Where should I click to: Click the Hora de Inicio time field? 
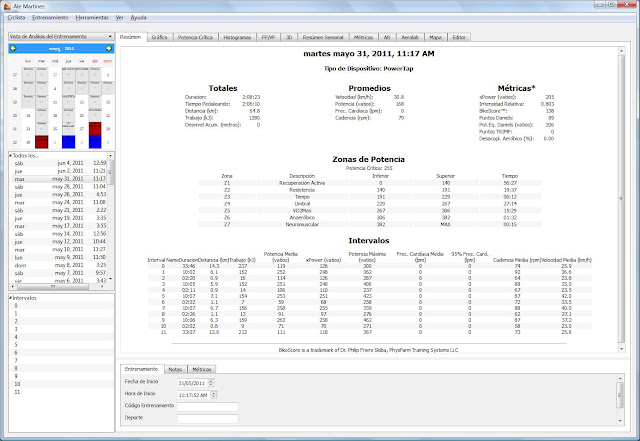coord(194,395)
